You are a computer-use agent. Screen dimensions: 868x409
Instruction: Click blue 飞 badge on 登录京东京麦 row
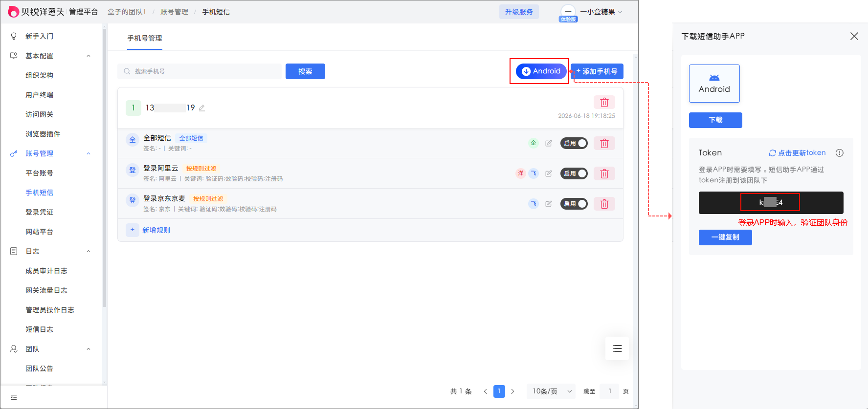point(534,204)
